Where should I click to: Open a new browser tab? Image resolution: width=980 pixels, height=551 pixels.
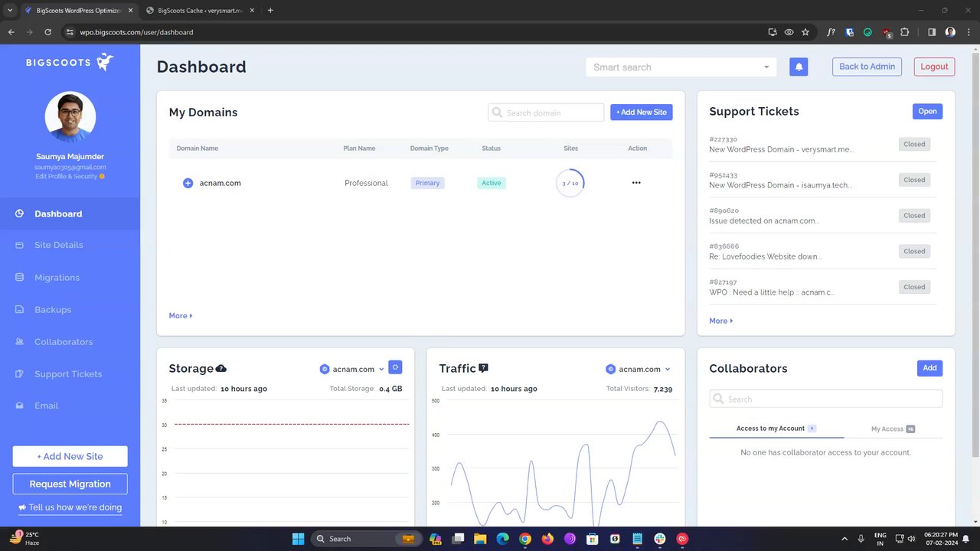tap(270, 11)
